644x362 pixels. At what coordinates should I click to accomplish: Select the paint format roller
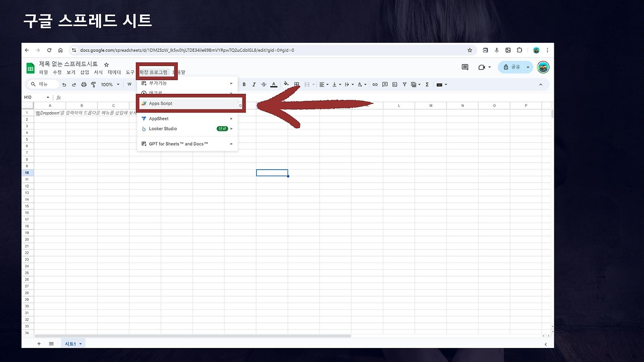click(x=93, y=84)
